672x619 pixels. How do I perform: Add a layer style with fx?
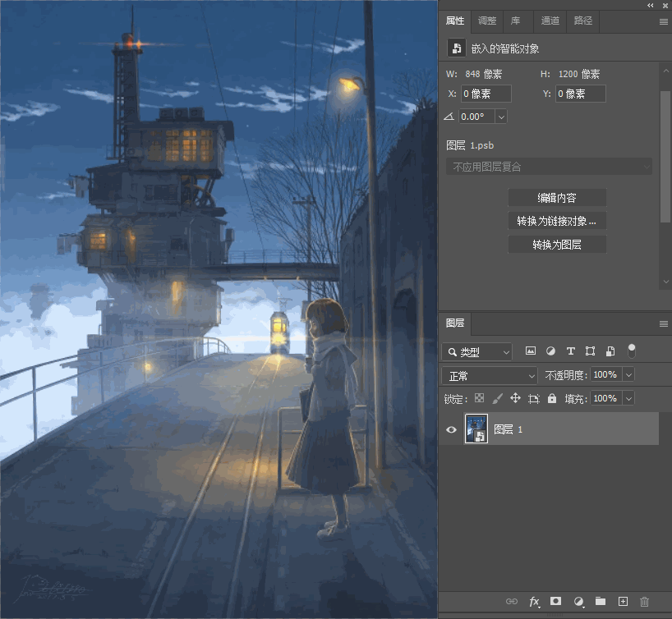click(x=534, y=602)
